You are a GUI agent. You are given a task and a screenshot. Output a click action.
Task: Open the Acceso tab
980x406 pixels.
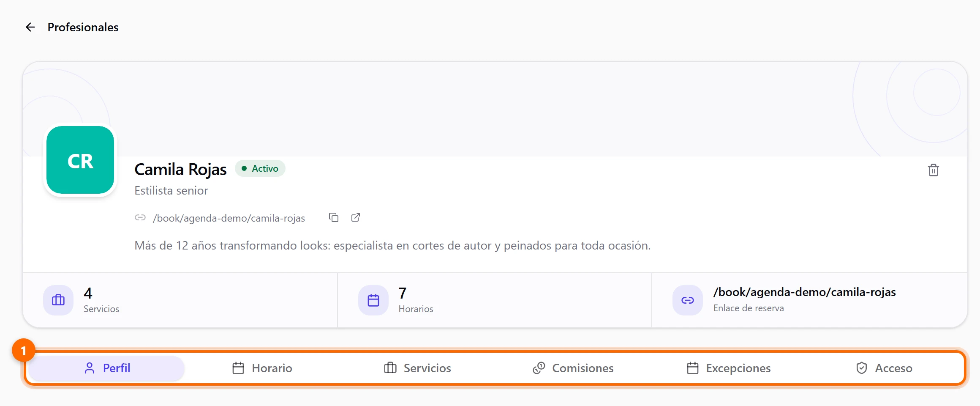pos(884,368)
